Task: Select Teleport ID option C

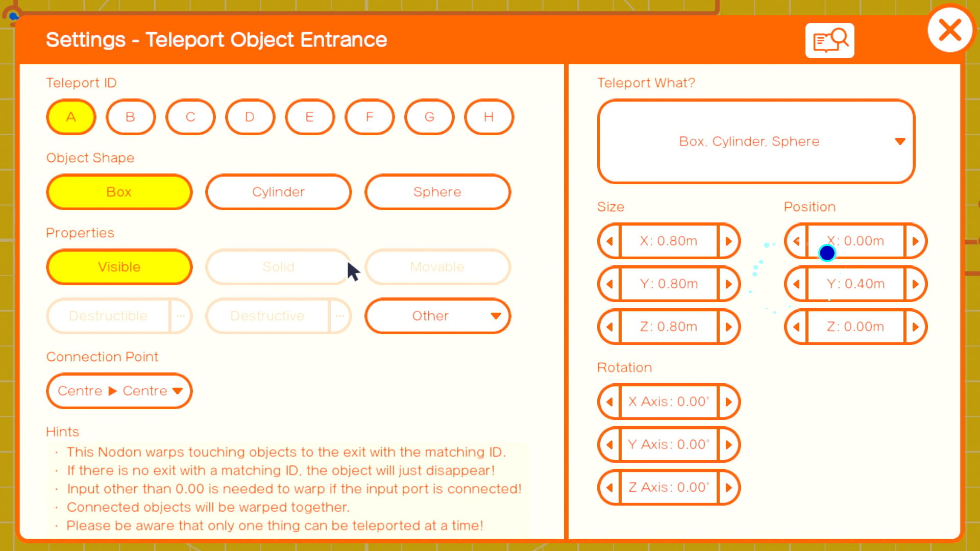Action: click(x=190, y=116)
